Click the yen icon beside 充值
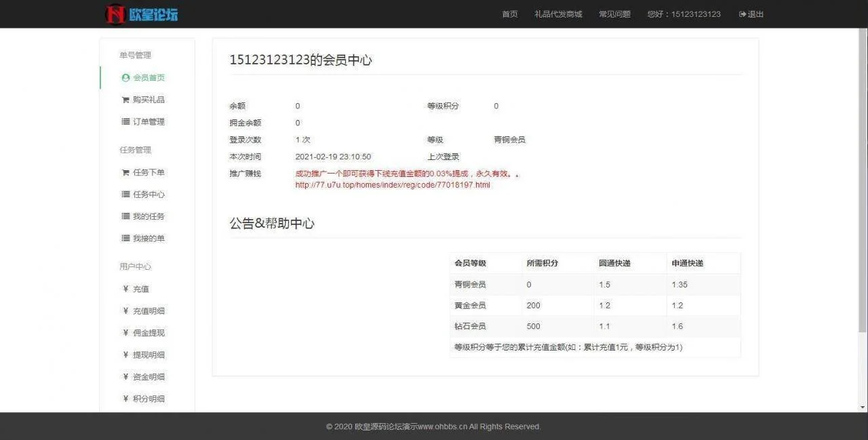The height and width of the screenshot is (440, 868). click(125, 289)
